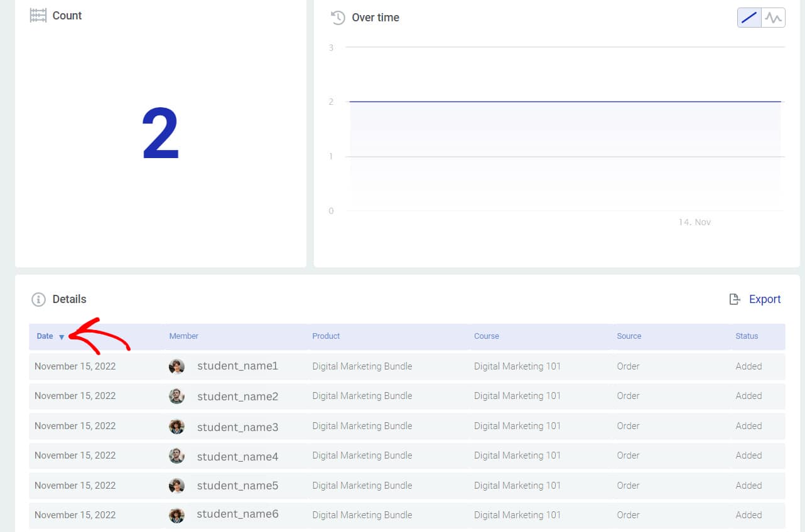Click the date in student_name6 row
The width and height of the screenshot is (805, 532).
(x=75, y=515)
